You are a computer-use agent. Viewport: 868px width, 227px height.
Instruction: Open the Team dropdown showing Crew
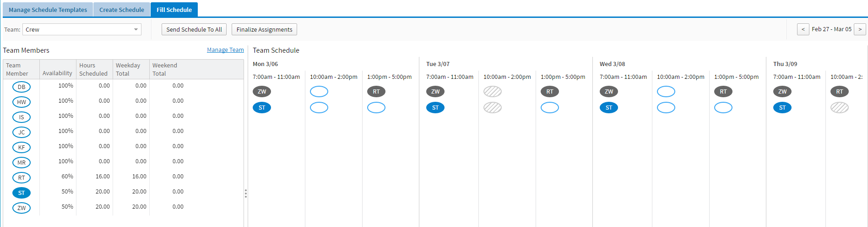click(x=82, y=29)
